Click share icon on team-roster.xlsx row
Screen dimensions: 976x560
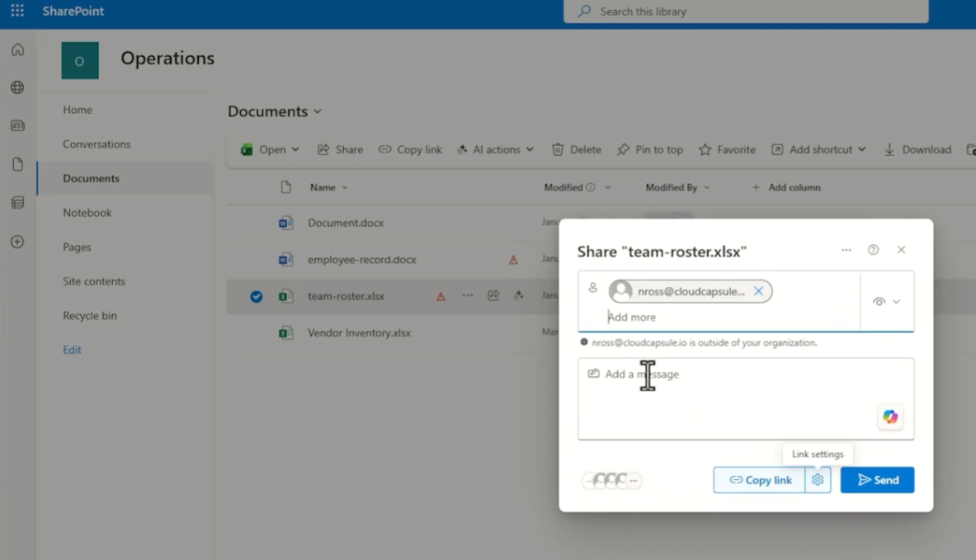tap(493, 295)
